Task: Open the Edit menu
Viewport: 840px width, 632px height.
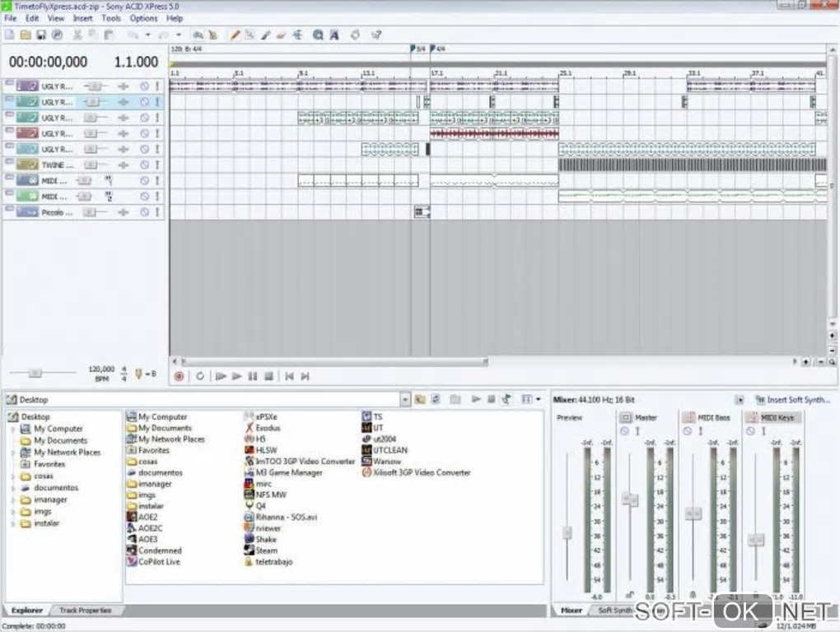Action: (32, 18)
